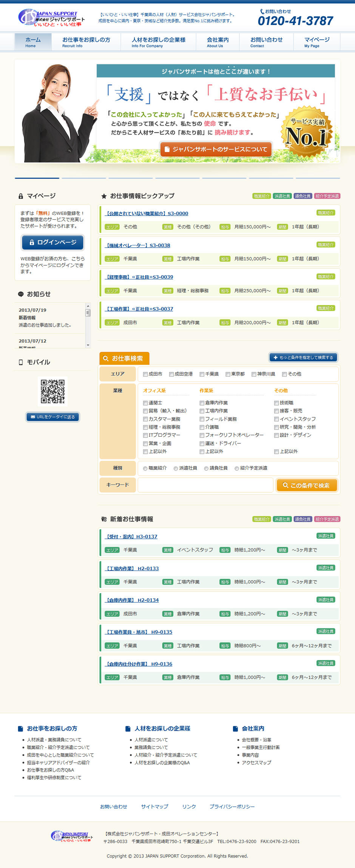Click the folder icon beside 新着お仕事情報
Viewport: 355px width, 868px height.
coord(104,519)
